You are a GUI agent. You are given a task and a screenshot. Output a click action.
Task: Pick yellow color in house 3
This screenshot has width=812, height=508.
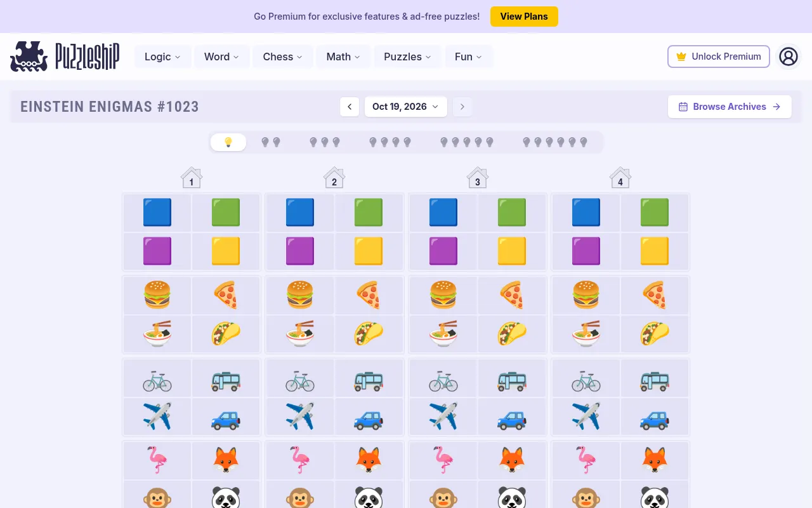pyautogui.click(x=511, y=251)
